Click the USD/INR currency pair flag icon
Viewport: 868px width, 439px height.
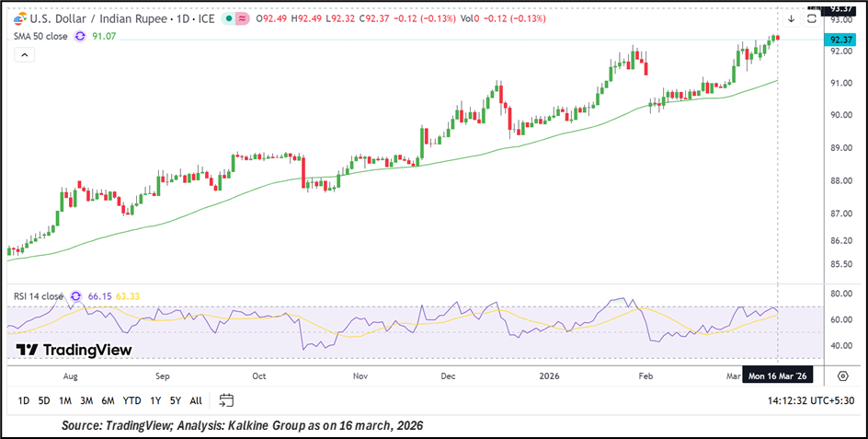click(x=18, y=18)
